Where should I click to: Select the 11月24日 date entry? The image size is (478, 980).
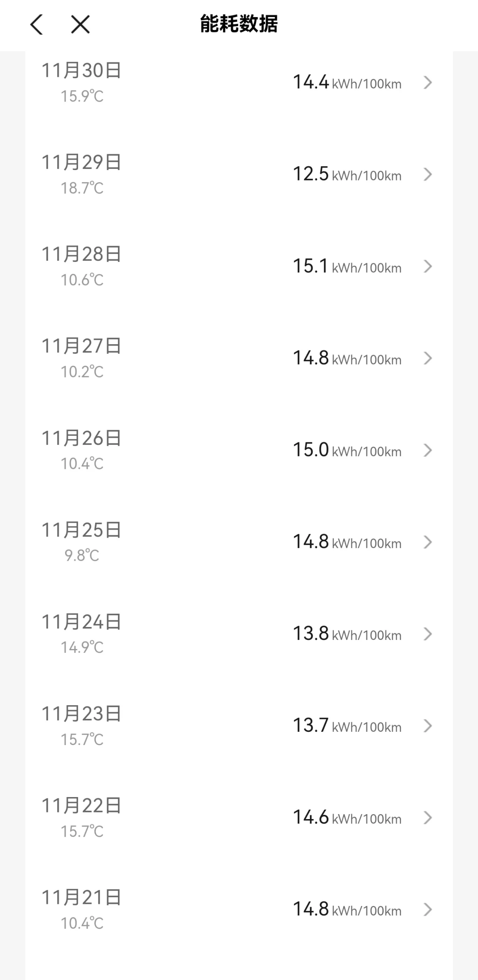(81, 622)
